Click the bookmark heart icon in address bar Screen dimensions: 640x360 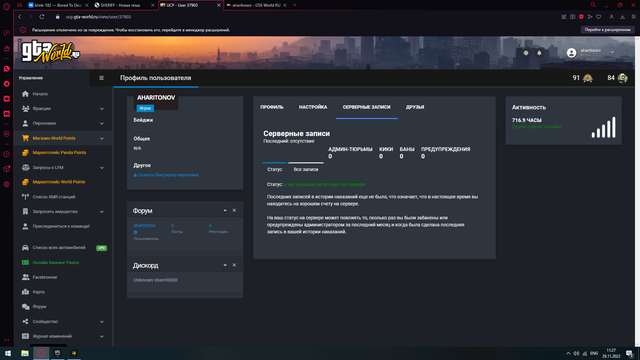pos(599,17)
